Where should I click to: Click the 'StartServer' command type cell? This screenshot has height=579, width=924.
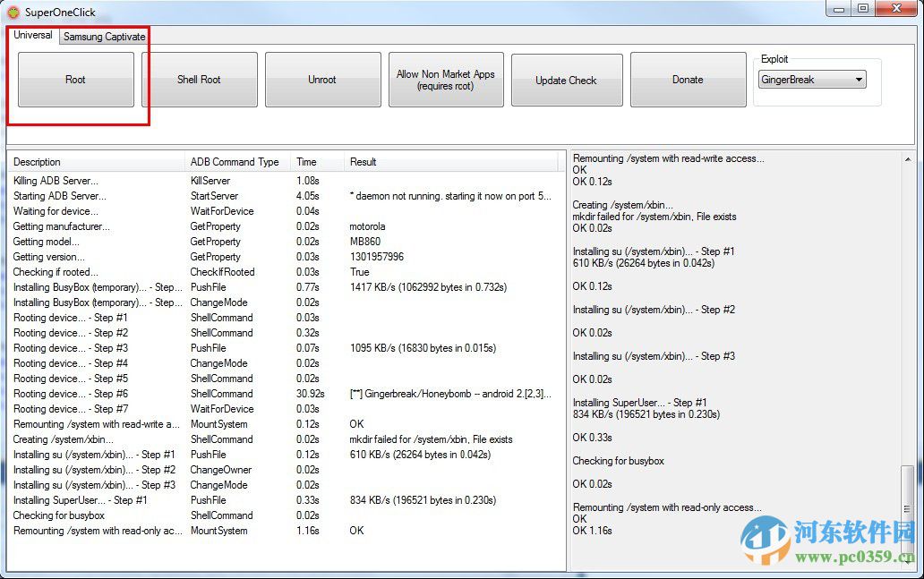pyautogui.click(x=215, y=196)
